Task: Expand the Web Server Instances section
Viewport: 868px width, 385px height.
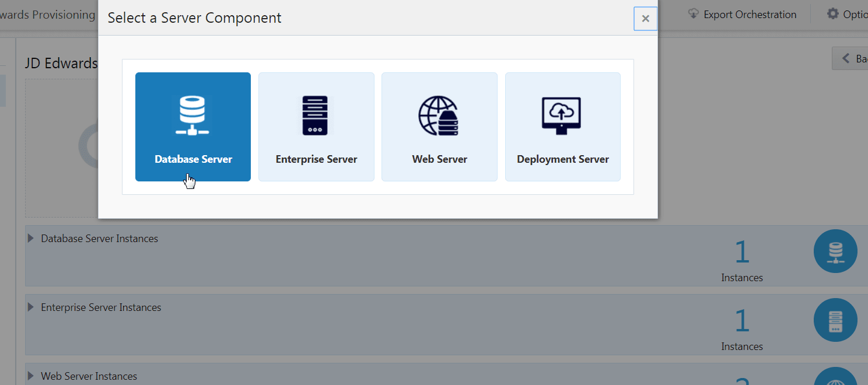Action: coord(30,376)
